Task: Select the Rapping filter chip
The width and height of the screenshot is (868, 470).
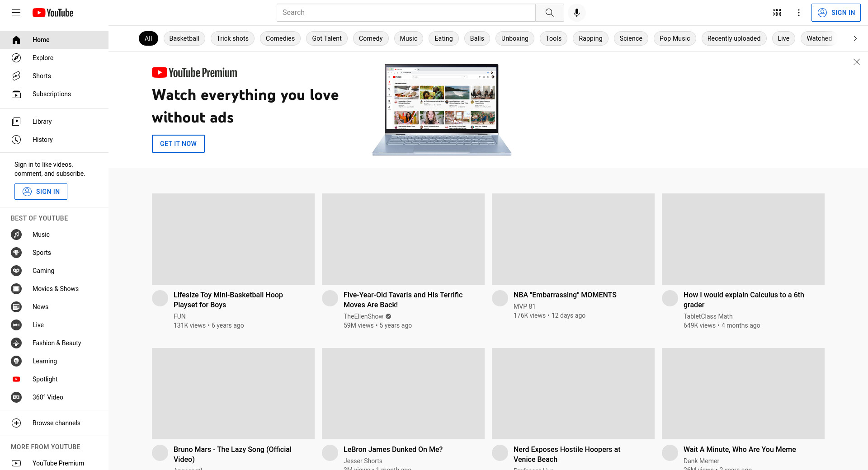Action: [590, 38]
